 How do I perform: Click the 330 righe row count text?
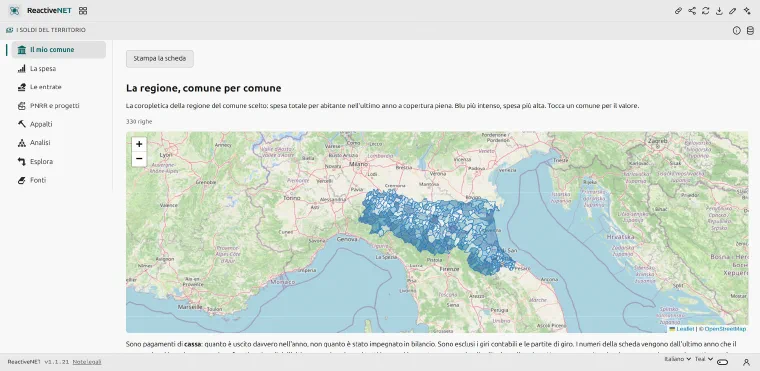coord(139,122)
